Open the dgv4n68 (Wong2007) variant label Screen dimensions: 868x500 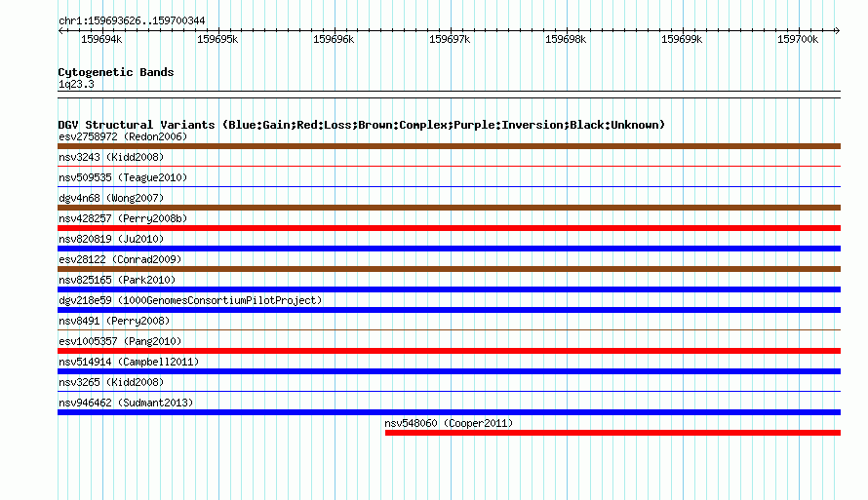coord(111,198)
